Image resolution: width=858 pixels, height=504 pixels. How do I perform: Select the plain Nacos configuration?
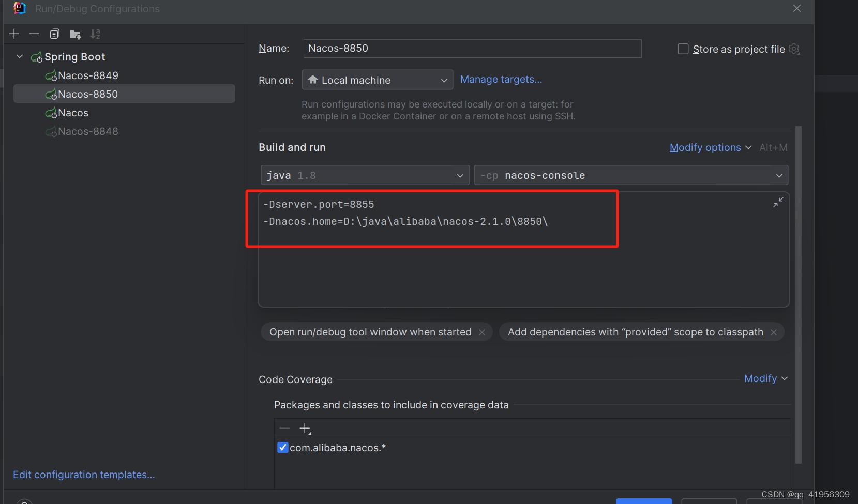73,113
